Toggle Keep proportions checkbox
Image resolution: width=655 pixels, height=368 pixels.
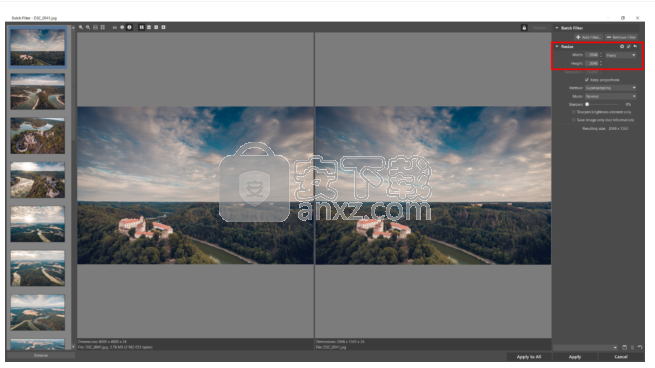click(587, 80)
